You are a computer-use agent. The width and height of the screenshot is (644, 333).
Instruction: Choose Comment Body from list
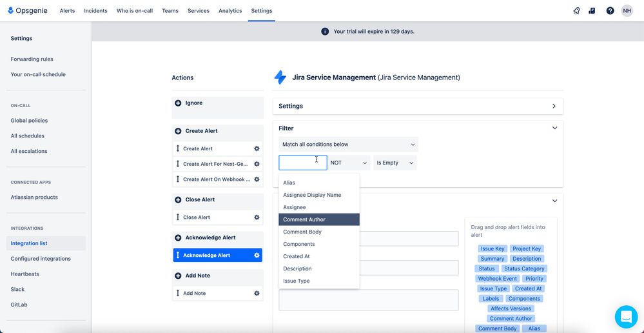[x=319, y=232]
